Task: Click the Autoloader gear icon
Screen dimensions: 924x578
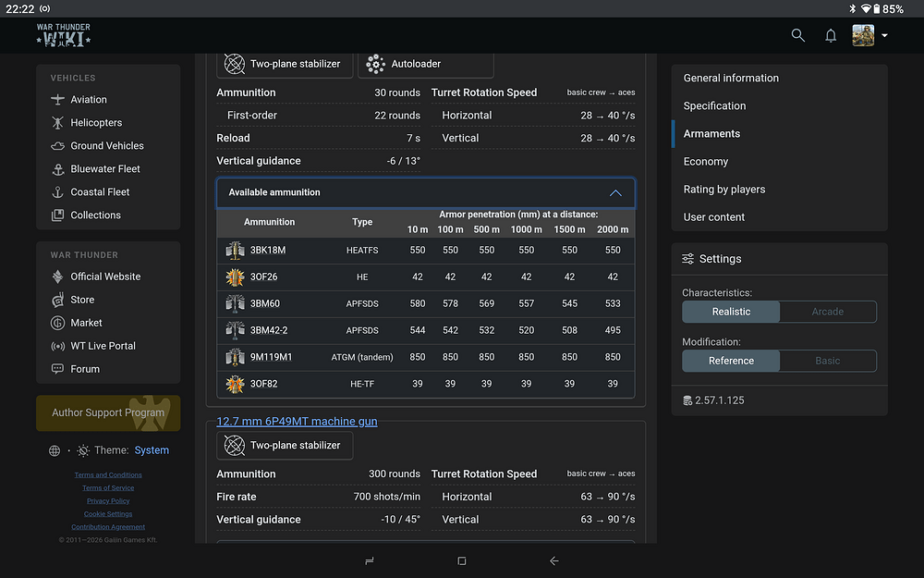Action: pos(375,64)
